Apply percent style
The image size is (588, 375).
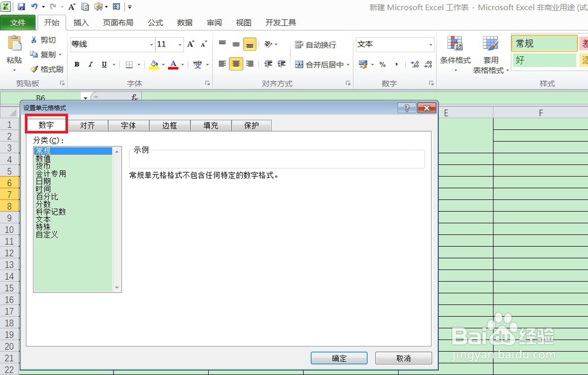383,65
